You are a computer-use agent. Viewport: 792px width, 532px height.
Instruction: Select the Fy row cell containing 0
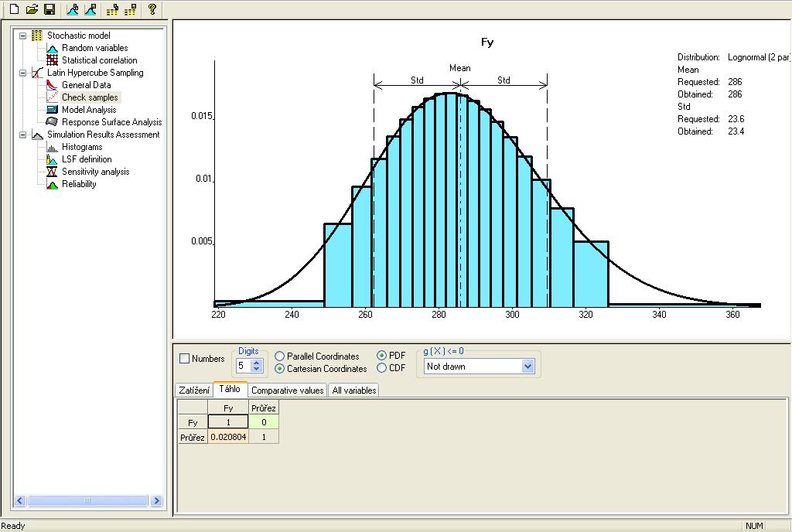click(264, 422)
